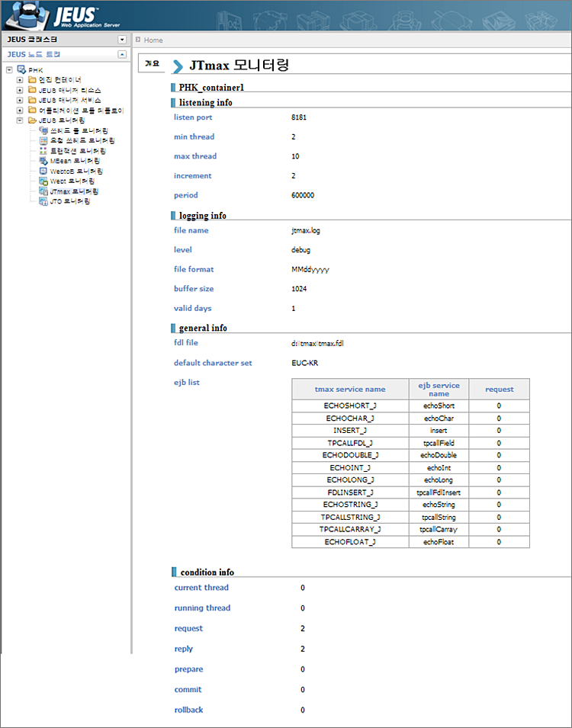Click the request thread monitoring (요청 쓰레드 모니터링) icon
The width and height of the screenshot is (572, 728).
(x=43, y=141)
